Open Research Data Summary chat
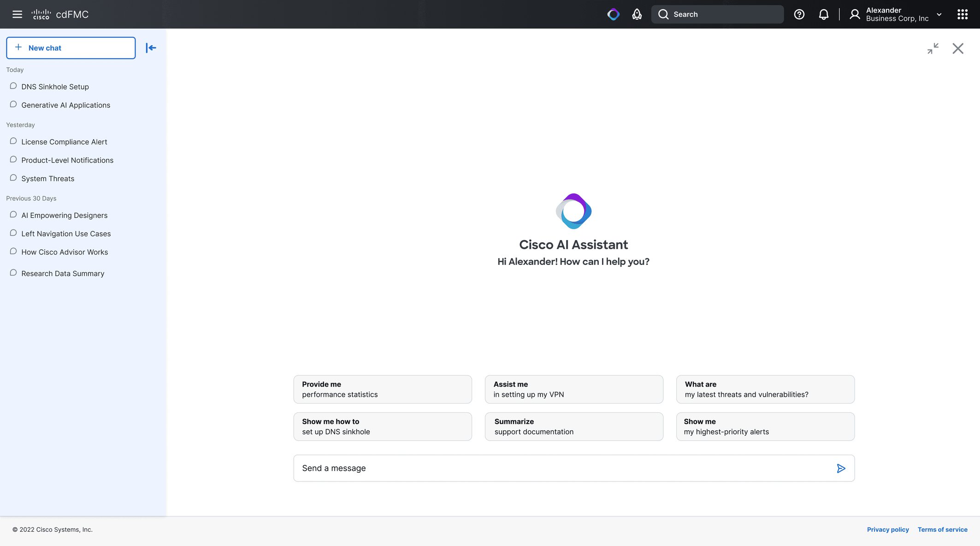Screen dimensions: 980x546 coord(63,274)
